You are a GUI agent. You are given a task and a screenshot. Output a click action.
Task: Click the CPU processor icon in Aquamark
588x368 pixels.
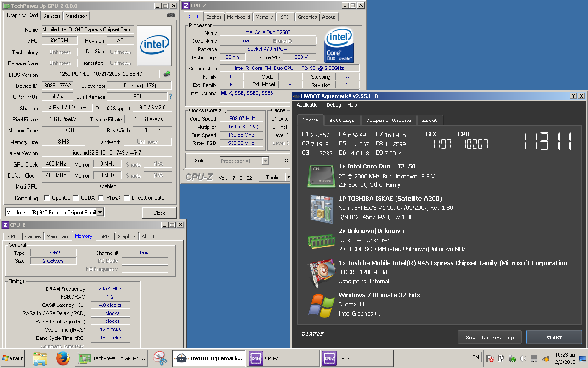pos(321,176)
